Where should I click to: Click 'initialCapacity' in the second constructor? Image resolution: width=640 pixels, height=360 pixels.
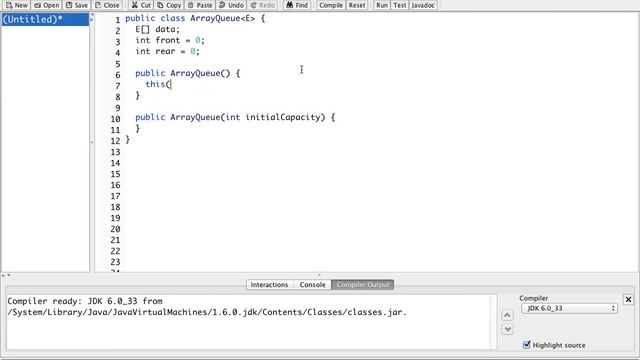pyautogui.click(x=282, y=117)
